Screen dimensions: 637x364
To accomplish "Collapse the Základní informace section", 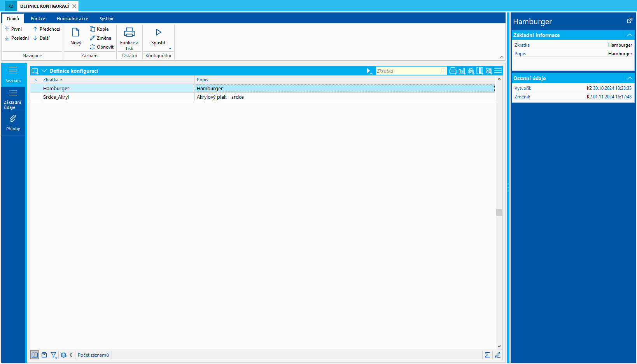I will click(x=630, y=35).
